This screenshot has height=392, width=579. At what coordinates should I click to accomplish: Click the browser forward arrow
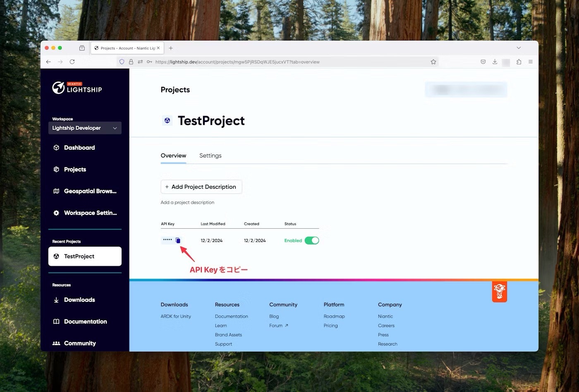point(60,62)
